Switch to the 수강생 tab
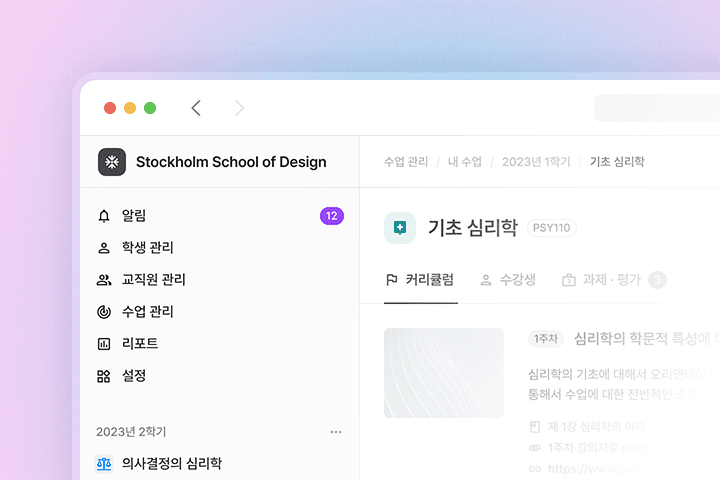This screenshot has width=720, height=480. (x=508, y=280)
